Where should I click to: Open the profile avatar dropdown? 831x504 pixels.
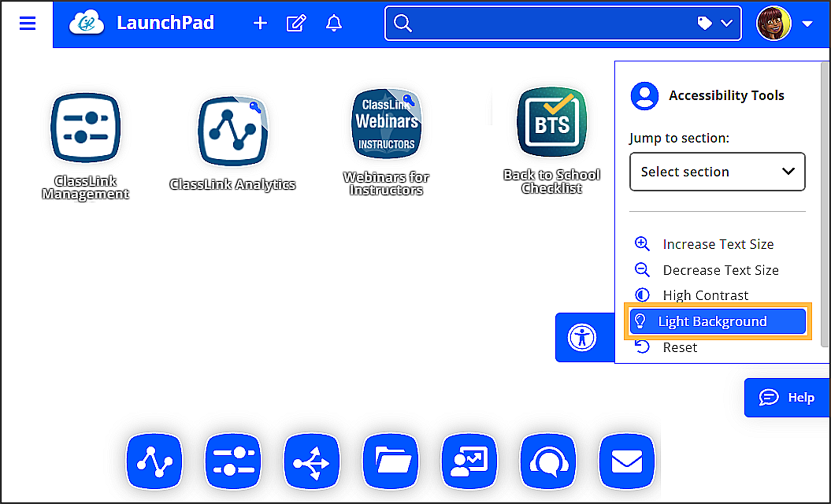[774, 22]
